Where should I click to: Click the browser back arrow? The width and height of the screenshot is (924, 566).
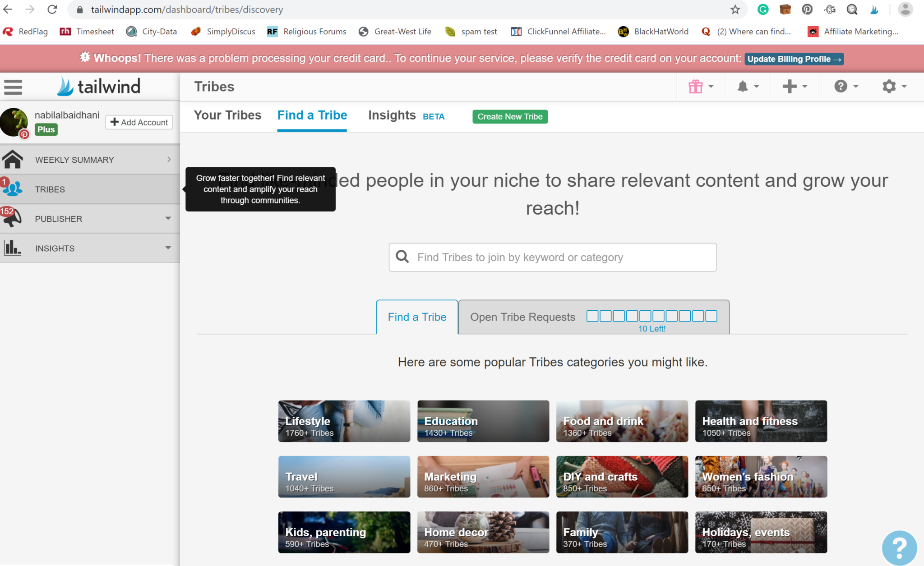tap(8, 9)
